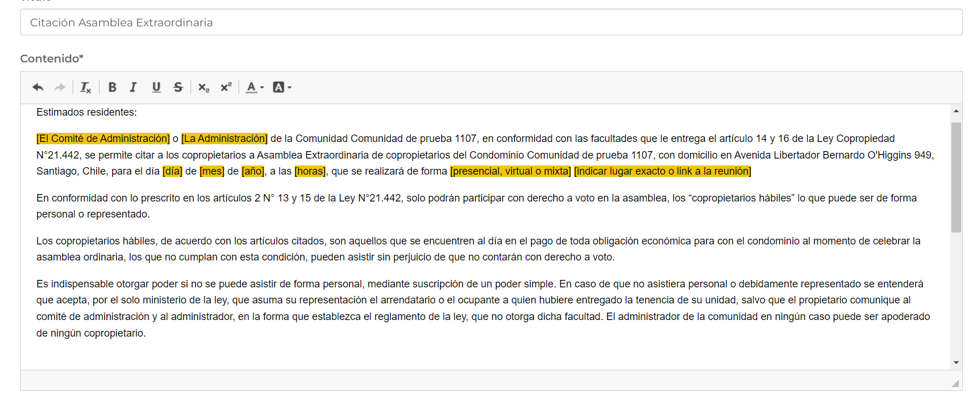The height and width of the screenshot is (399, 980).
Task: Open the background color dropdown
Action: pyautogui.click(x=282, y=88)
